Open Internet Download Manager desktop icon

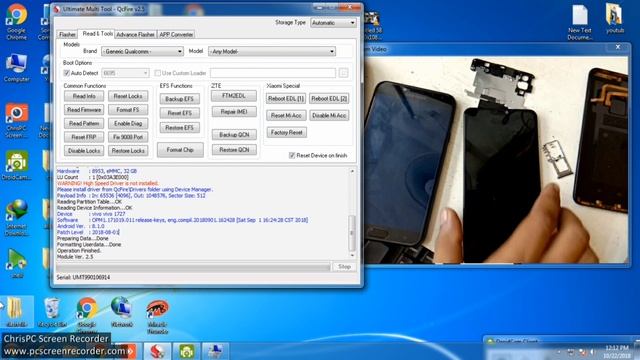pyautogui.click(x=16, y=218)
